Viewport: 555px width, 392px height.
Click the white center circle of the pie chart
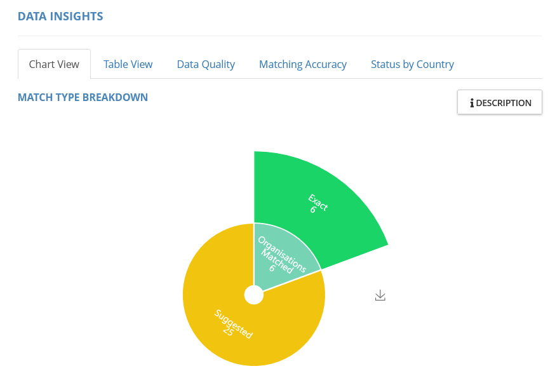[x=254, y=295]
